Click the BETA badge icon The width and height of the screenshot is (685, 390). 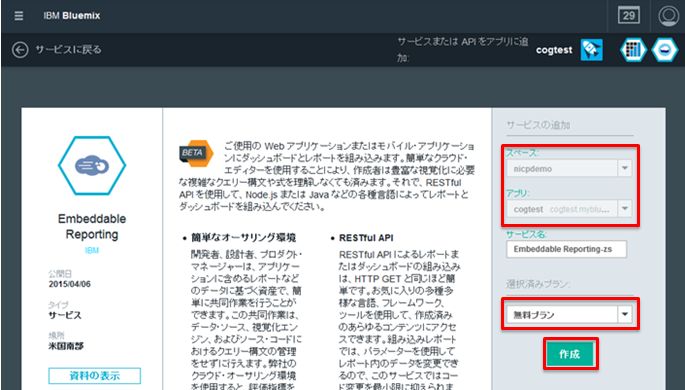click(x=196, y=153)
